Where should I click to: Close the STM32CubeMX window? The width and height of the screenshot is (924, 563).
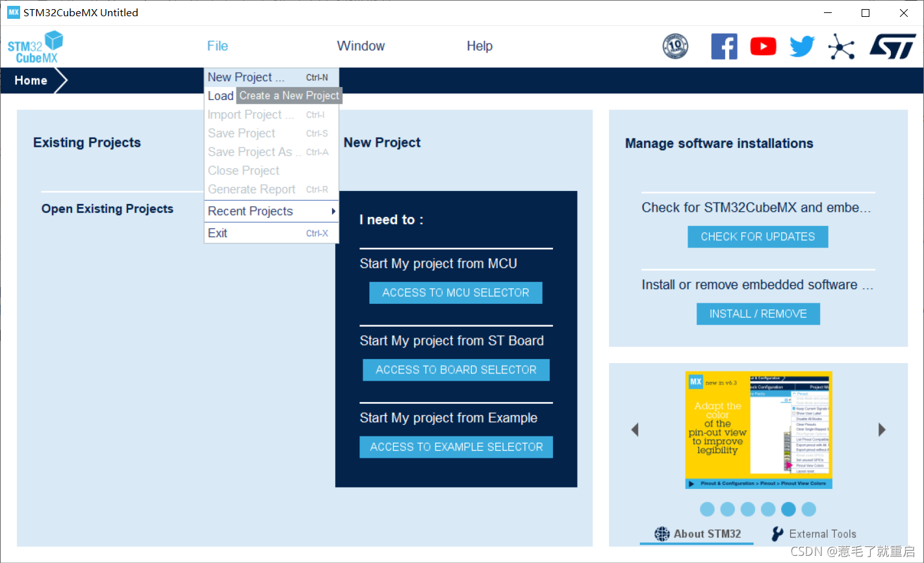tap(904, 13)
